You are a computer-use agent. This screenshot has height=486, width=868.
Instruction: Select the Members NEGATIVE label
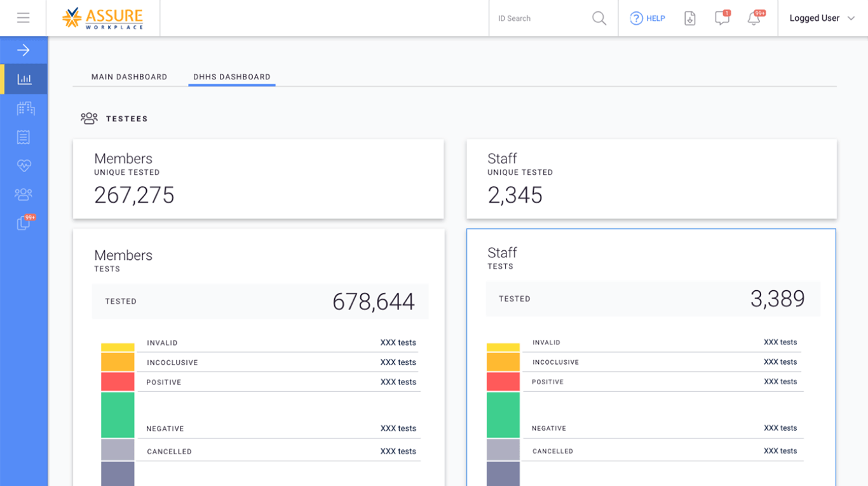coord(165,429)
